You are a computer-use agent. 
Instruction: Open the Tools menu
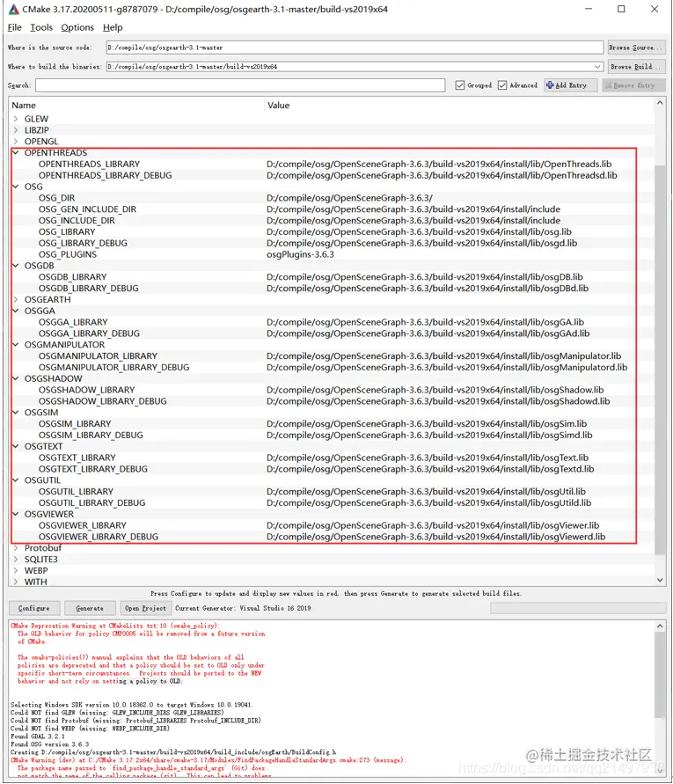[41, 27]
